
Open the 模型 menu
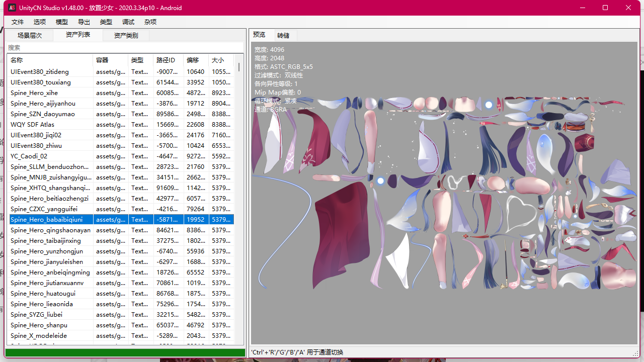click(x=62, y=22)
